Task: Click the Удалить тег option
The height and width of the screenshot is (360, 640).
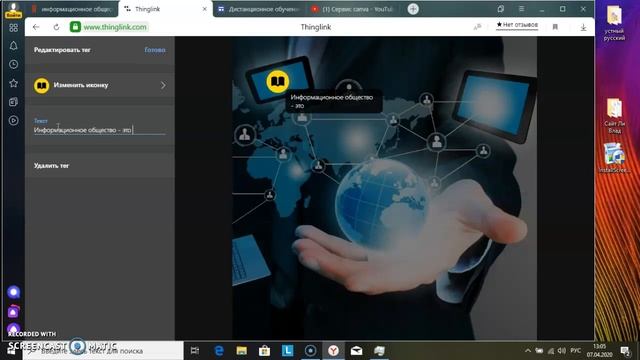Action: pyautogui.click(x=51, y=166)
